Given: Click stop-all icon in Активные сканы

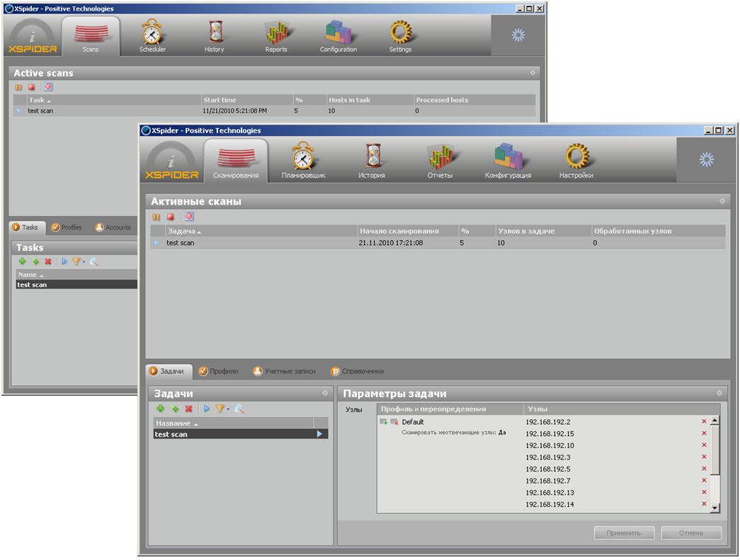Looking at the screenshot, I should pyautogui.click(x=189, y=217).
